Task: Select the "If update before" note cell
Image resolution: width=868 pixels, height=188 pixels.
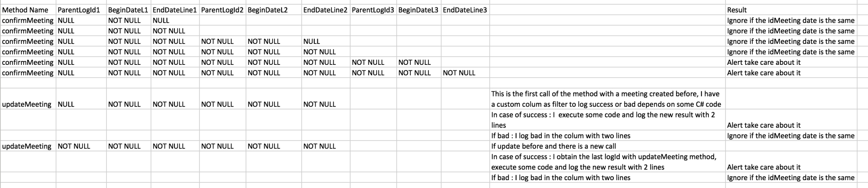Action: tap(553, 146)
